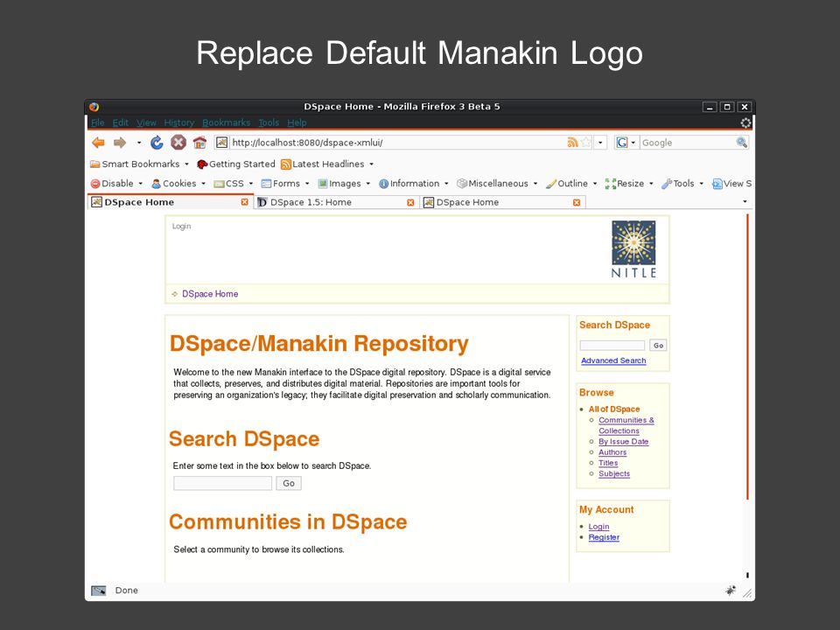Screen dimensions: 840x630
Task: Open the History menu
Action: [178, 122]
